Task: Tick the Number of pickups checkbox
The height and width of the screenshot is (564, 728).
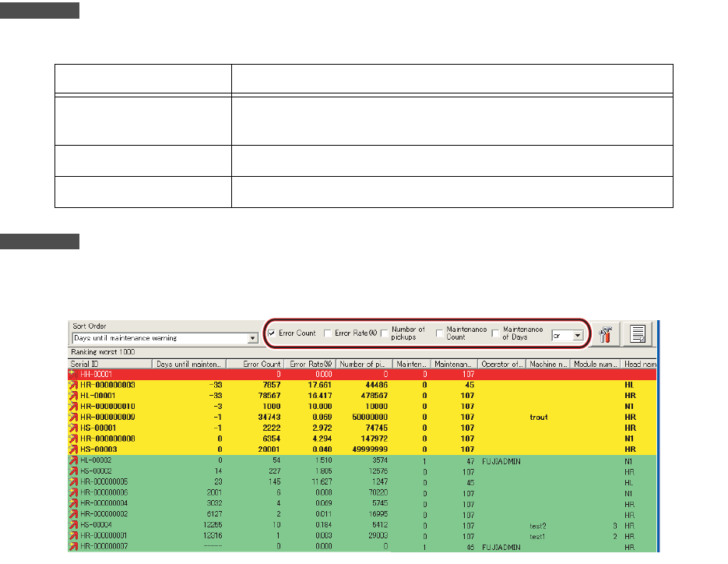Action: tap(385, 333)
